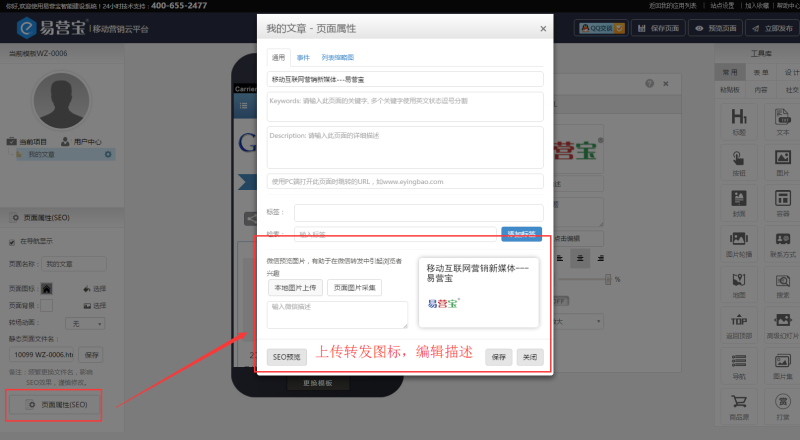Click the gear icon next to 我的文章
The image size is (800, 440).
pos(108,154)
